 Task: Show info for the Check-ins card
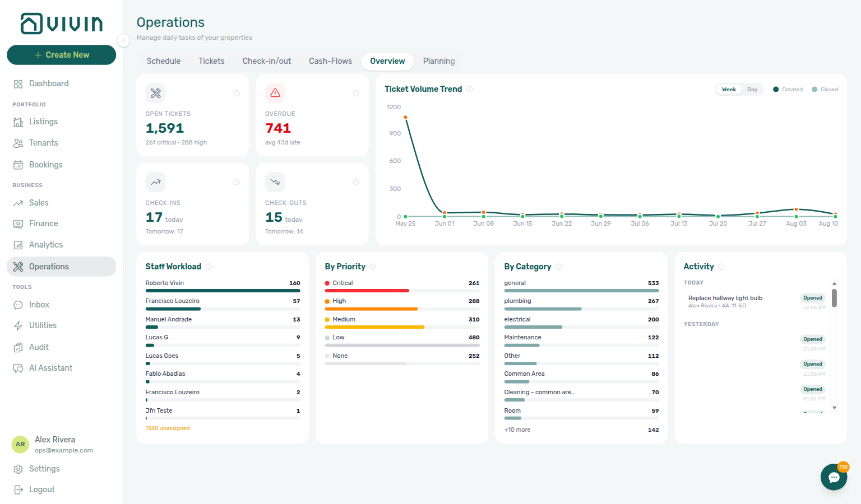click(237, 182)
